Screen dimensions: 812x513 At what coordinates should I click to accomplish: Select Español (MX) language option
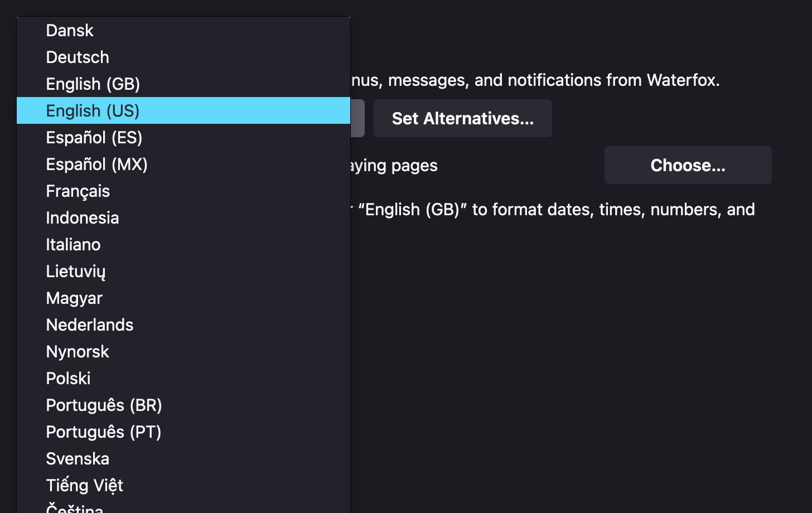click(96, 164)
